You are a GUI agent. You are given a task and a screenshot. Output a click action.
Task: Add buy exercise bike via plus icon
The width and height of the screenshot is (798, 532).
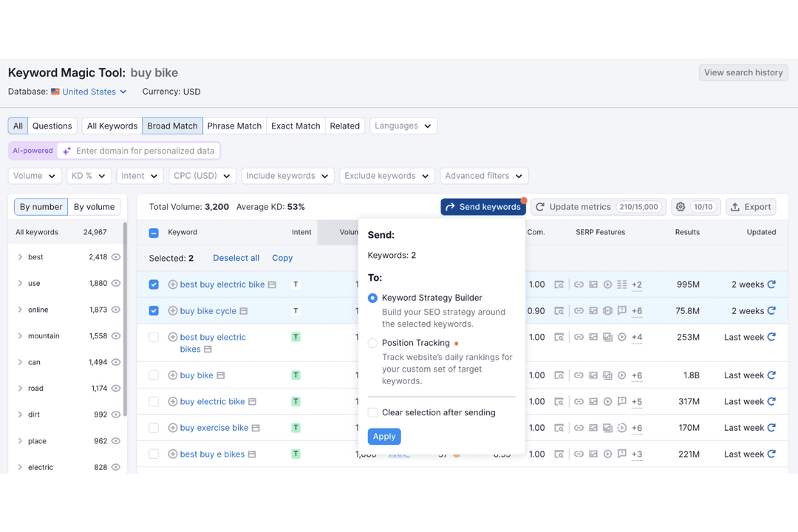click(x=172, y=428)
